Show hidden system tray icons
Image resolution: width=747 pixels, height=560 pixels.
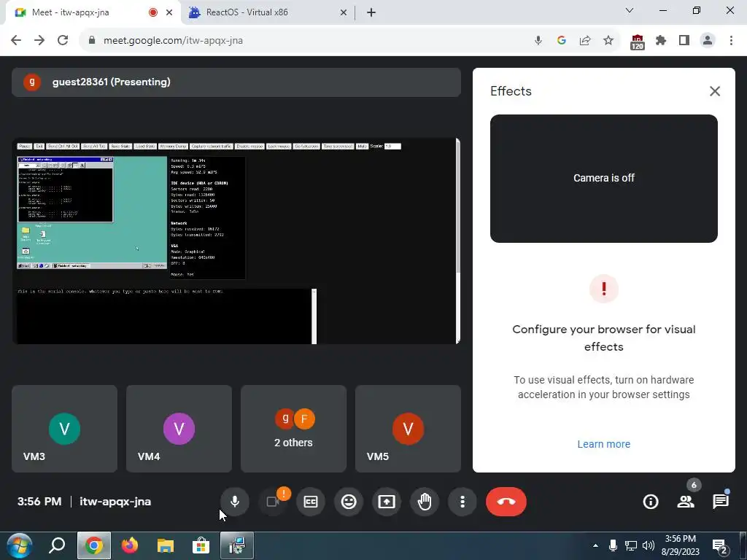coord(595,545)
